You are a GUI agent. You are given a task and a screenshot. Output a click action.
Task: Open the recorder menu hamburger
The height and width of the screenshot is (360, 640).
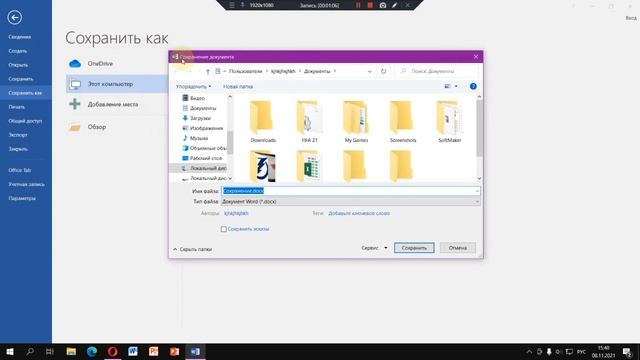click(x=232, y=5)
